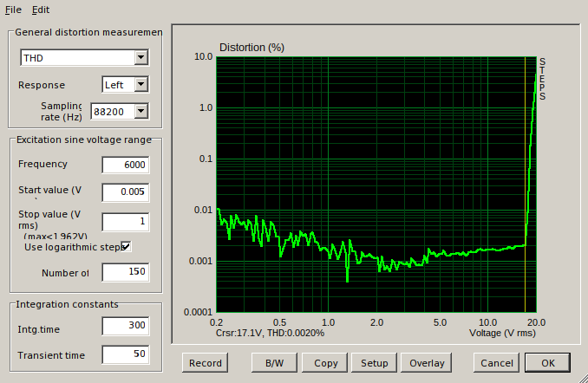
Task: Click the Transient time label
Action: 51,355
